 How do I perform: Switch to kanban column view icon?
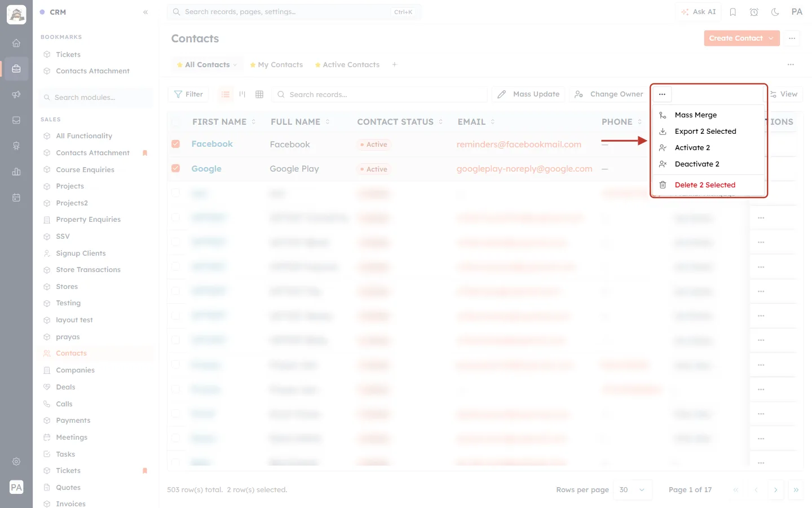(x=242, y=94)
